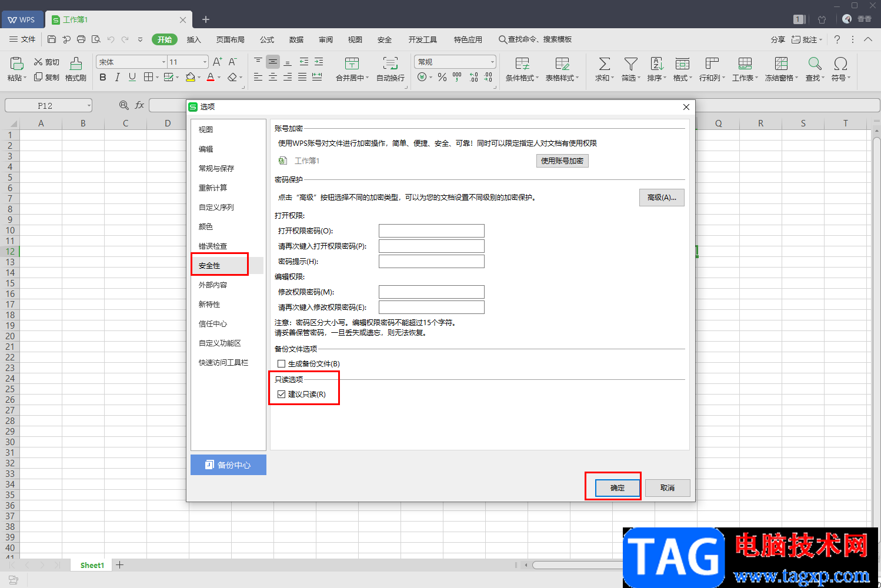Collapse the ribbon with the chevron
Screen dimensions: 881x588
coord(868,39)
